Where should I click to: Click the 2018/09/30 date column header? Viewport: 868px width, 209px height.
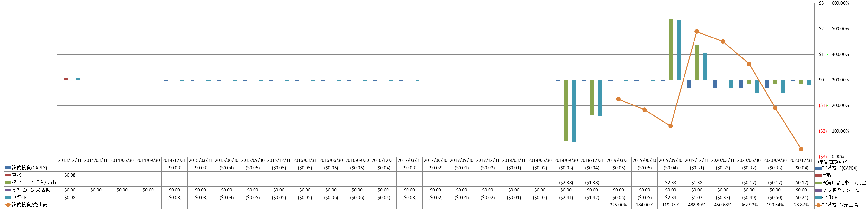[566, 160]
